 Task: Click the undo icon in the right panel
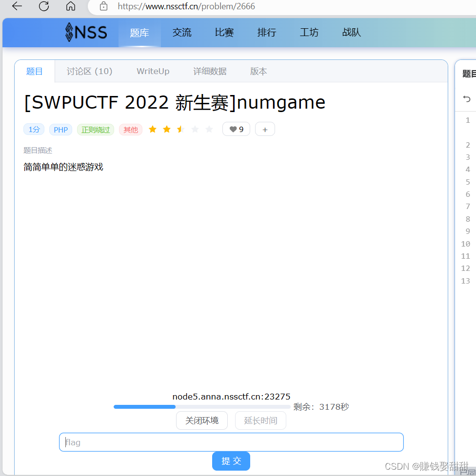click(466, 99)
